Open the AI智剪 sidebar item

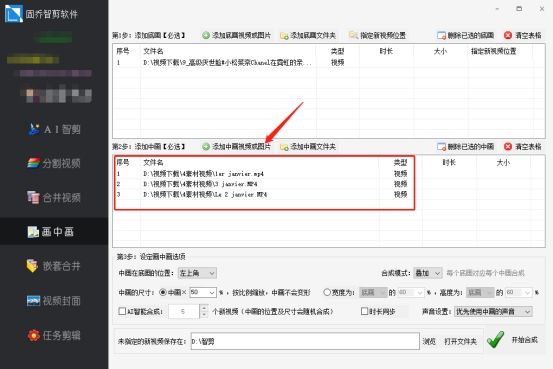54,129
